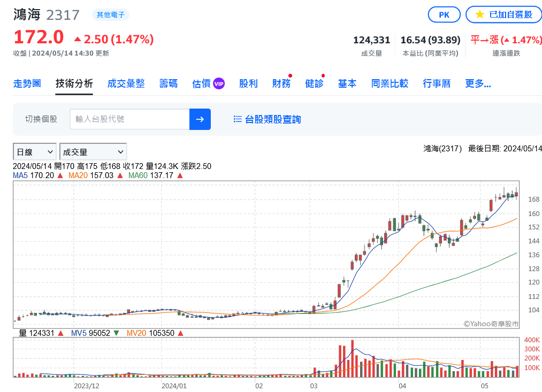Click the 172.0 closing price

click(x=39, y=37)
